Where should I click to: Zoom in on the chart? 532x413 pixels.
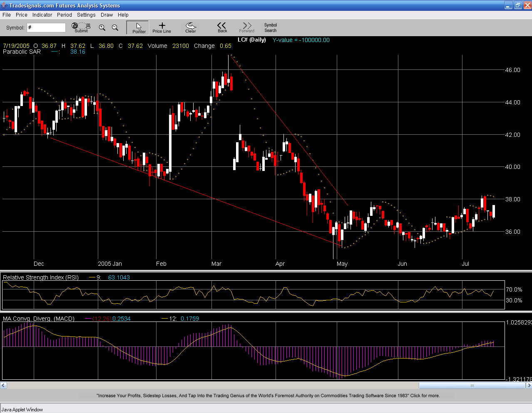click(102, 28)
